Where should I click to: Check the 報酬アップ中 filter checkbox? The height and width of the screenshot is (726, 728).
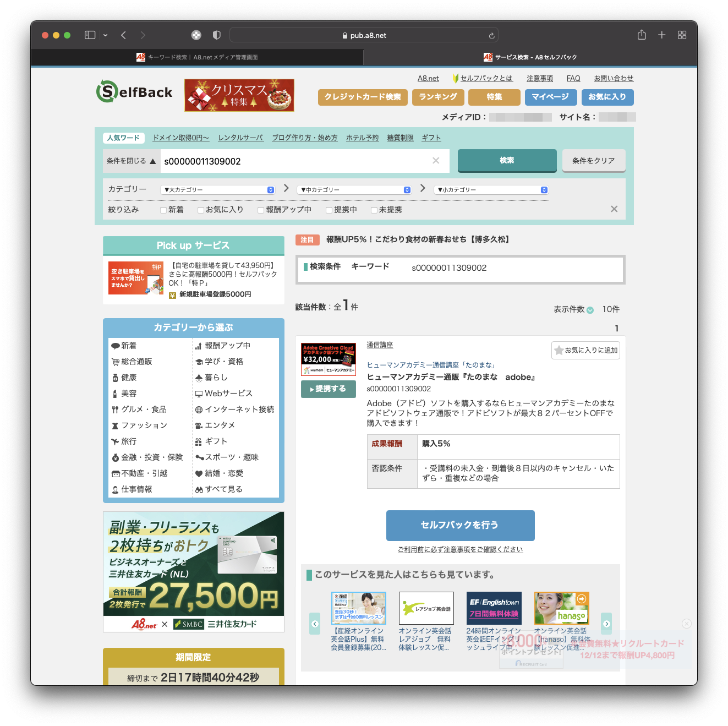coord(261,210)
